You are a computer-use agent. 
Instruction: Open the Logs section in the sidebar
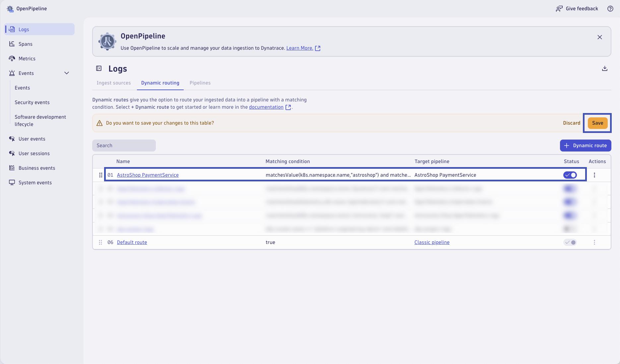point(39,29)
